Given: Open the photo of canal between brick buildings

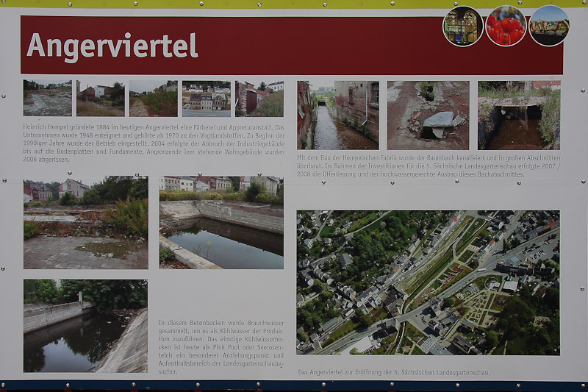Looking at the screenshot, I should pyautogui.click(x=338, y=115).
